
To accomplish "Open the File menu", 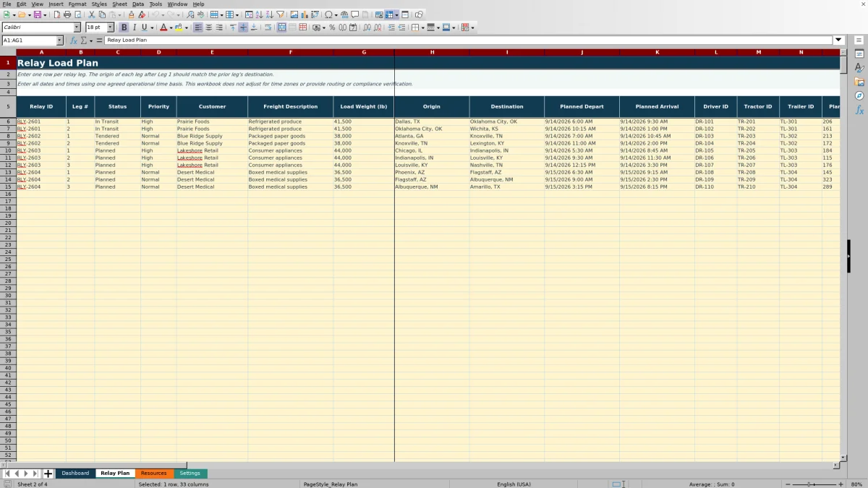I will [7, 4].
